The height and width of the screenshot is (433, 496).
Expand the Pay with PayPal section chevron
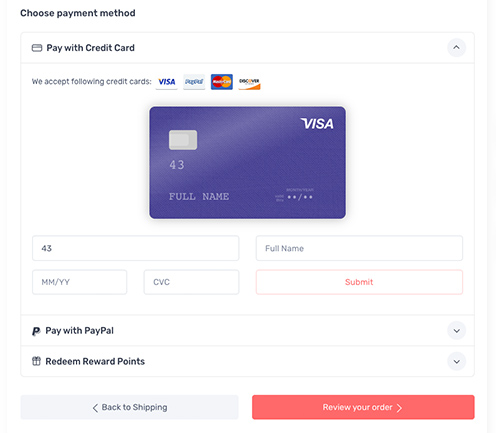point(456,331)
